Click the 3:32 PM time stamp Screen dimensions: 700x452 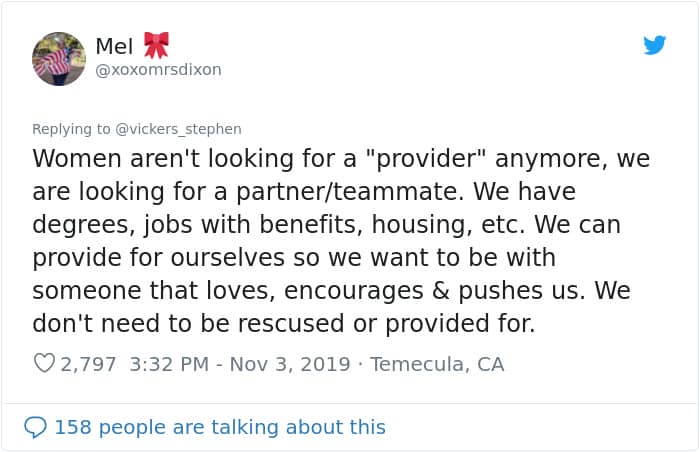[170, 364]
